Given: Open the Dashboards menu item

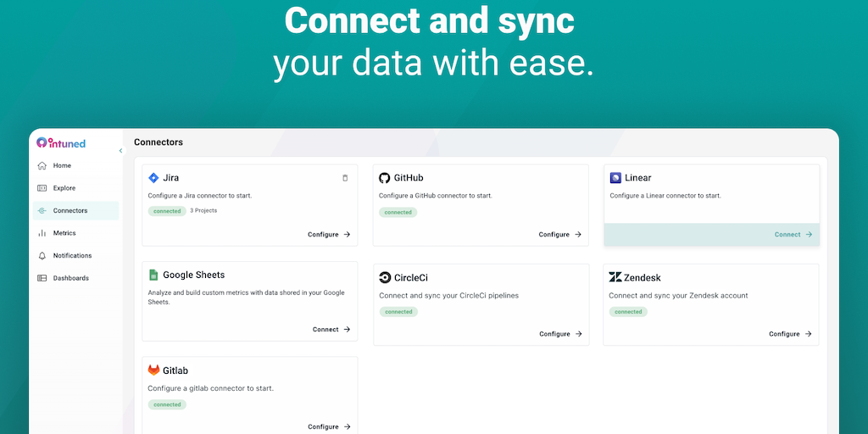Looking at the screenshot, I should 75,278.
